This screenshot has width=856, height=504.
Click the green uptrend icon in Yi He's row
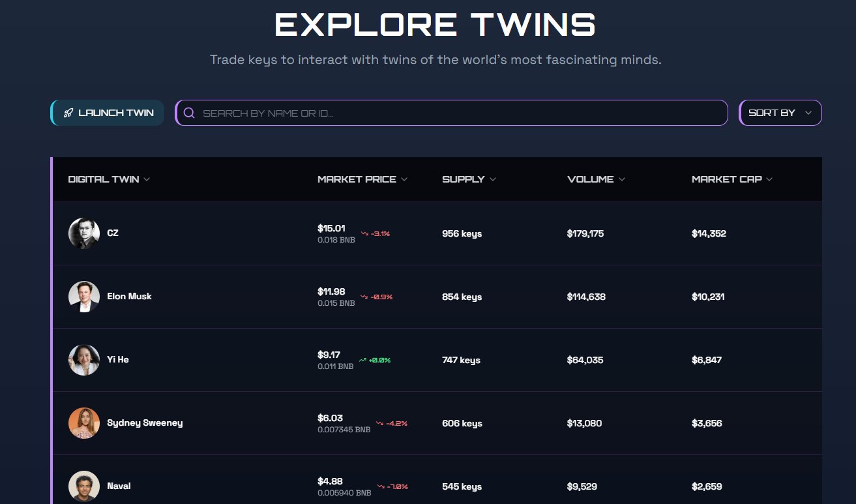363,360
